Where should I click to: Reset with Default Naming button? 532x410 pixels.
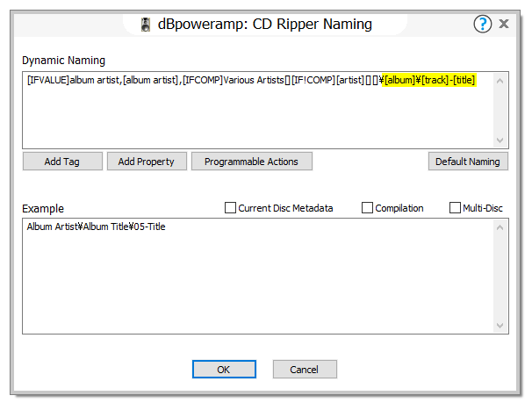468,162
